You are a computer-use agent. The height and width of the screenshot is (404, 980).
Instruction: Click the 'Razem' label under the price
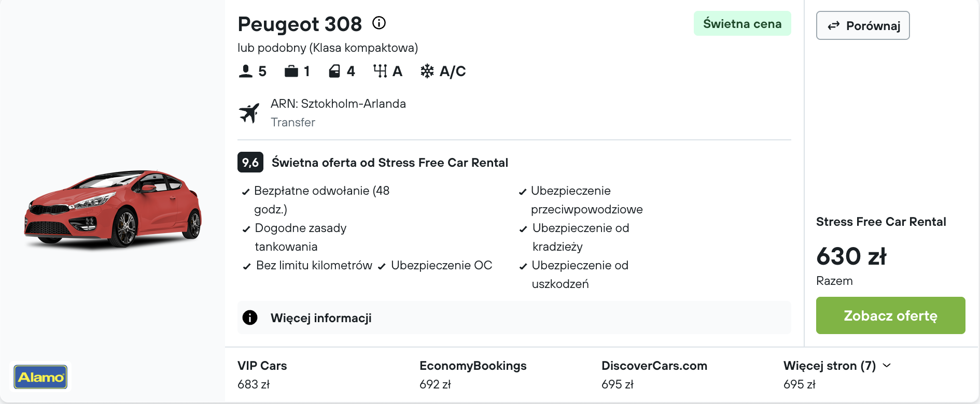834,281
